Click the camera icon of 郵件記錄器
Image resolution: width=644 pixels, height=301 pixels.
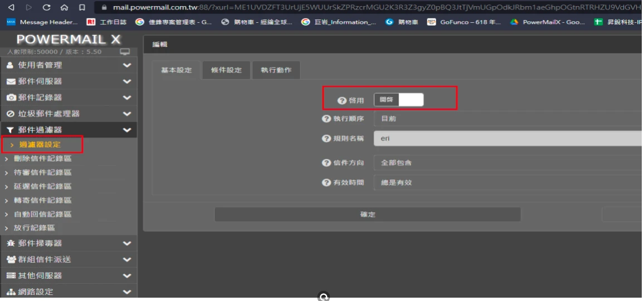[11, 98]
